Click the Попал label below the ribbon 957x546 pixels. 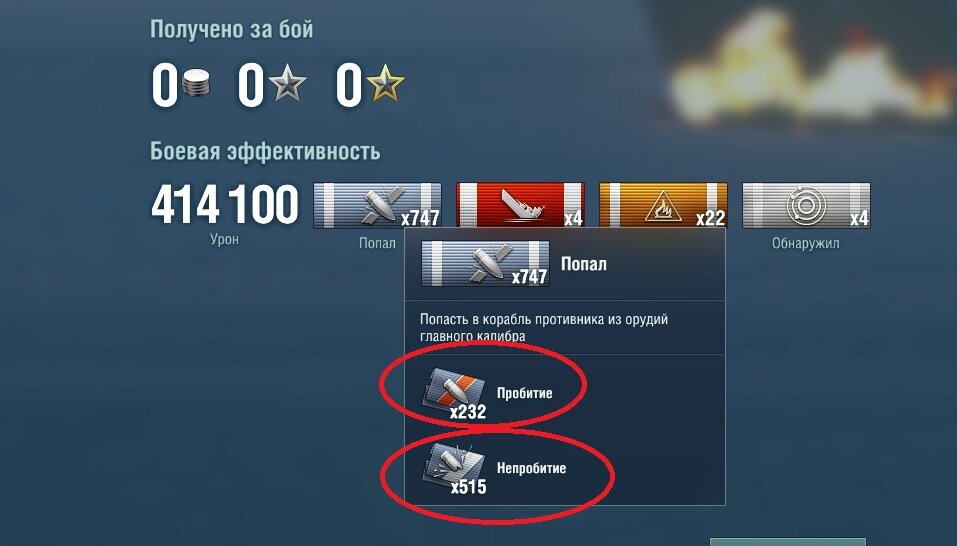point(377,243)
